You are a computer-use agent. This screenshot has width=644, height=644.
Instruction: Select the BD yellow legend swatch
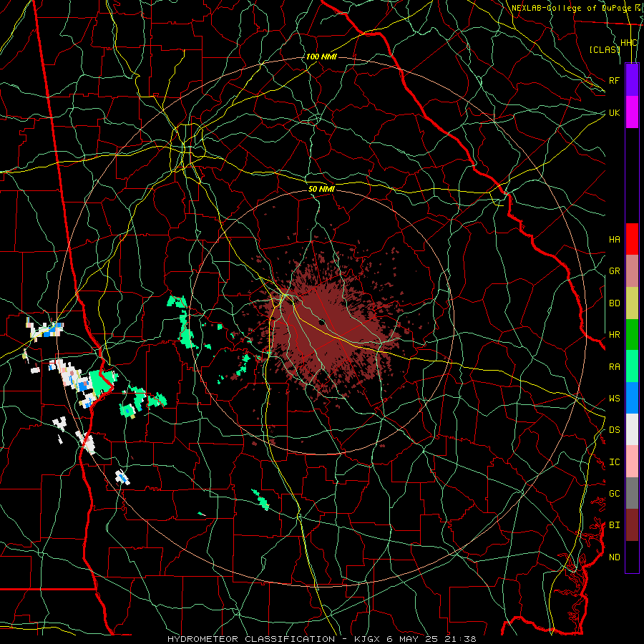click(x=632, y=303)
